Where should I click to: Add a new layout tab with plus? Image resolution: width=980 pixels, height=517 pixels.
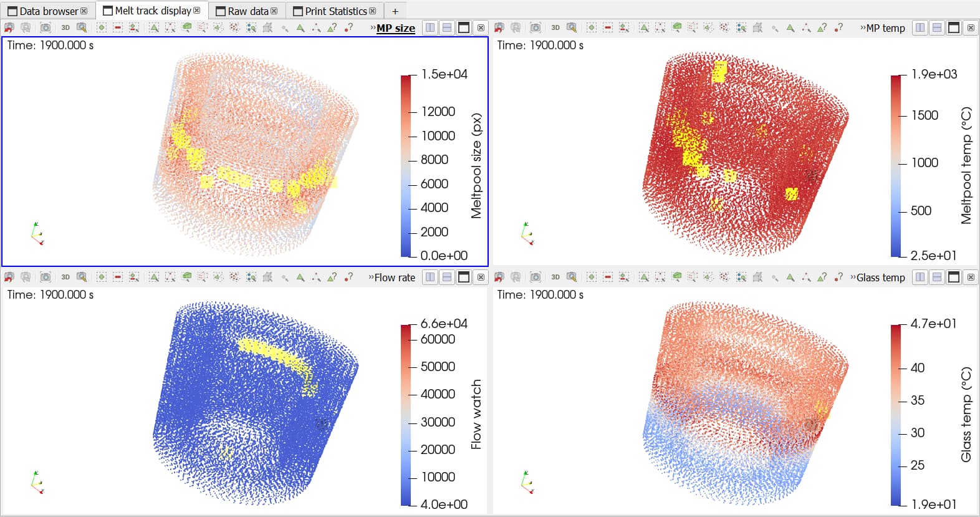pos(395,11)
